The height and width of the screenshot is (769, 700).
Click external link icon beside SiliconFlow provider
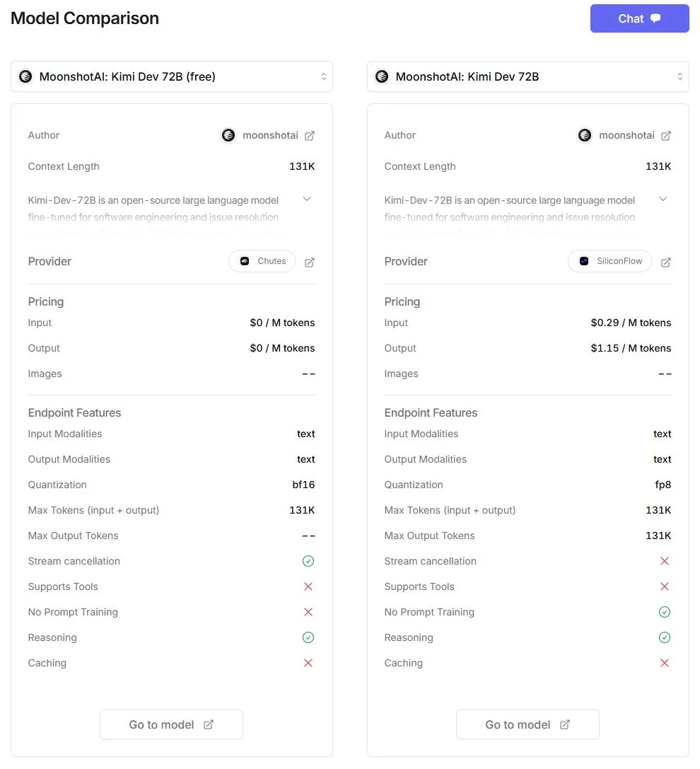point(666,262)
